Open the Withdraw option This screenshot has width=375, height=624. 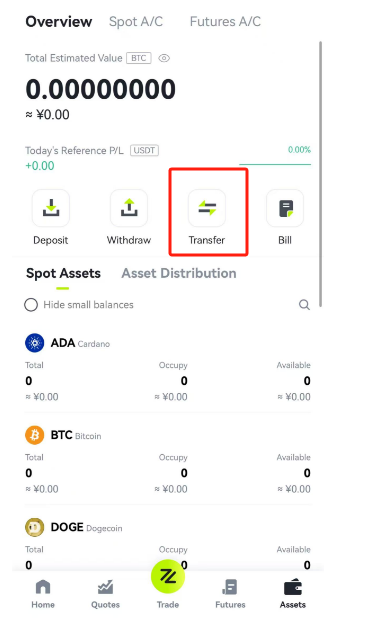(129, 208)
